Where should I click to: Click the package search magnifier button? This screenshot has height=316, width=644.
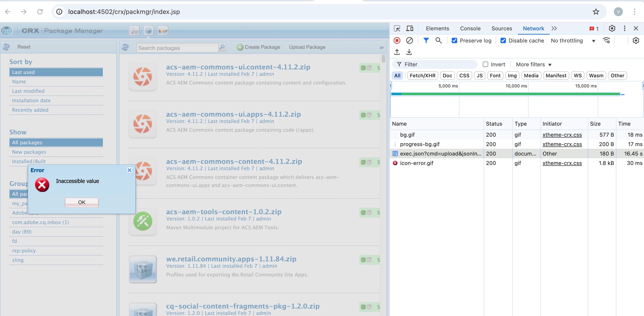point(222,47)
